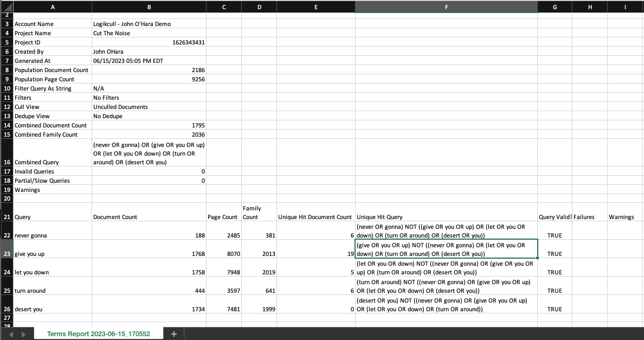Viewport: 644px width, 340px height.
Task: Open Terms Report 2023-06-15_170552 sheet tab
Action: pos(99,334)
